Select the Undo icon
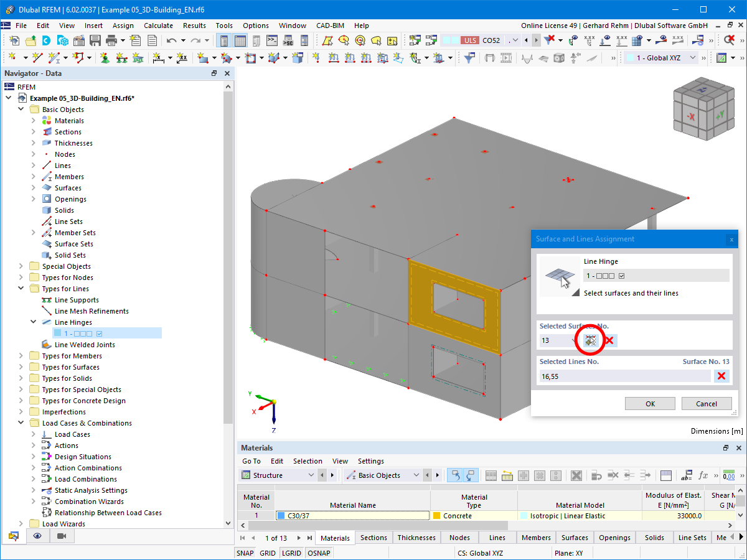The width and height of the screenshot is (747, 560). coord(171,40)
